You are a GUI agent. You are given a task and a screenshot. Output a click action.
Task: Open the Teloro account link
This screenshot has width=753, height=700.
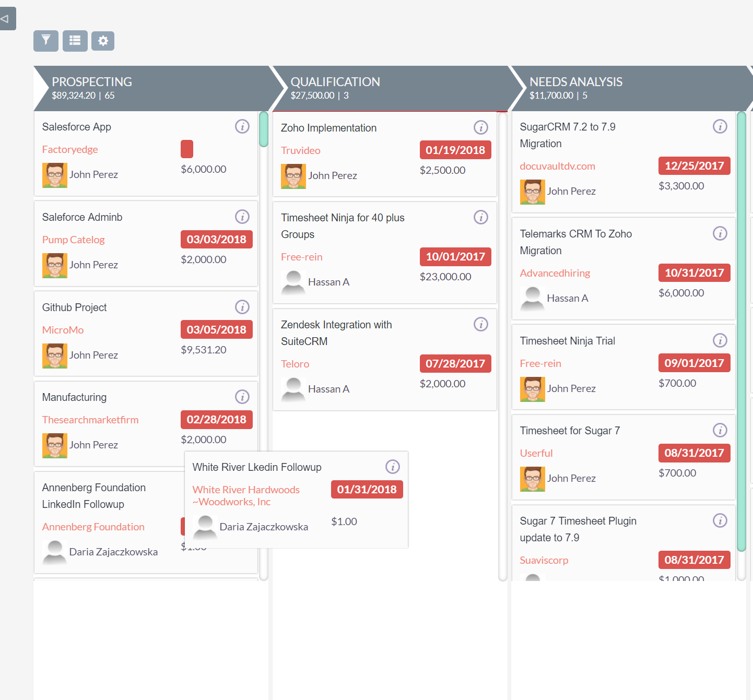pyautogui.click(x=295, y=364)
